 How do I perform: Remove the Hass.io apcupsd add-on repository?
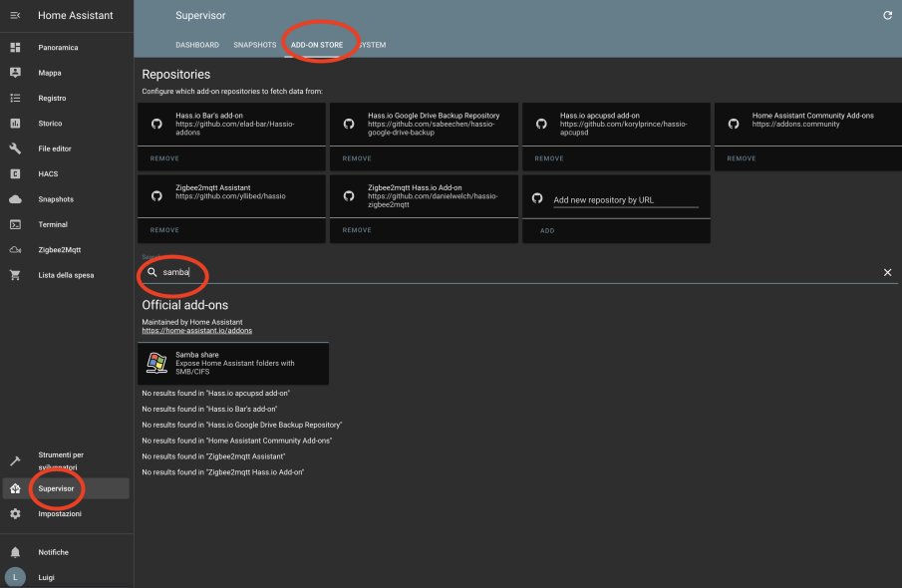tap(549, 158)
